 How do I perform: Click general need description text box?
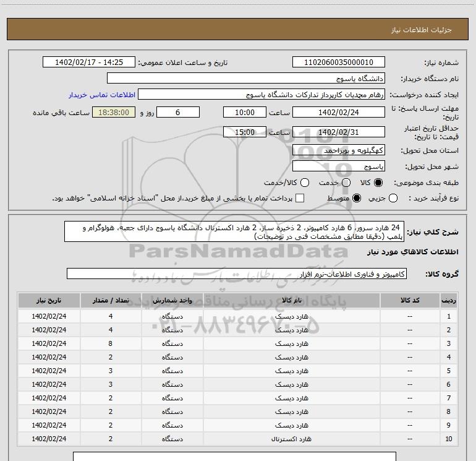pyautogui.click(x=234, y=231)
